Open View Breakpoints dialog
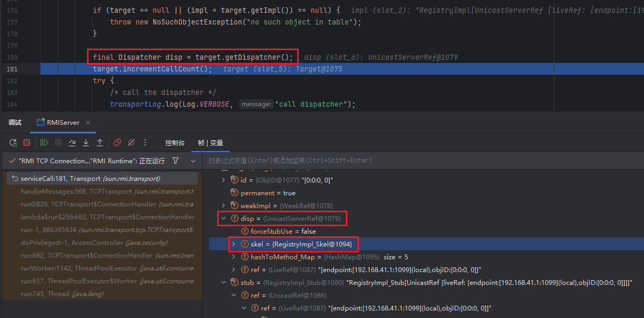This screenshot has height=318, width=644. 117,143
